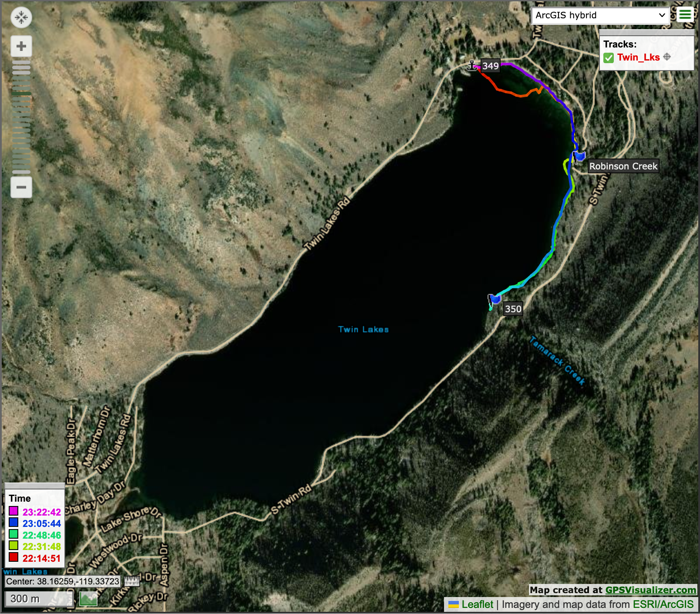
Task: Open the ruler measurement tool
Action: 132,581
